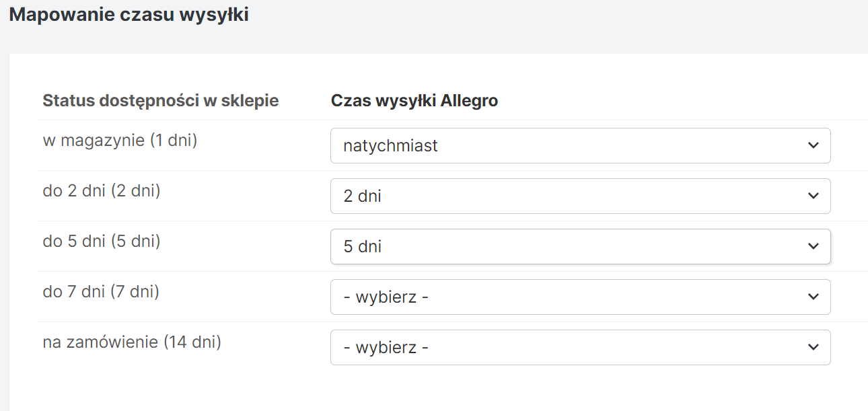Click chevron arrow in 'do 7 dni' row

[x=813, y=297]
